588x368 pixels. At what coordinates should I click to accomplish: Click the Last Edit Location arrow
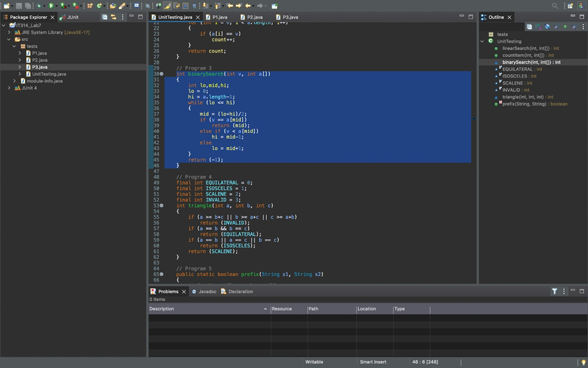click(x=230, y=6)
